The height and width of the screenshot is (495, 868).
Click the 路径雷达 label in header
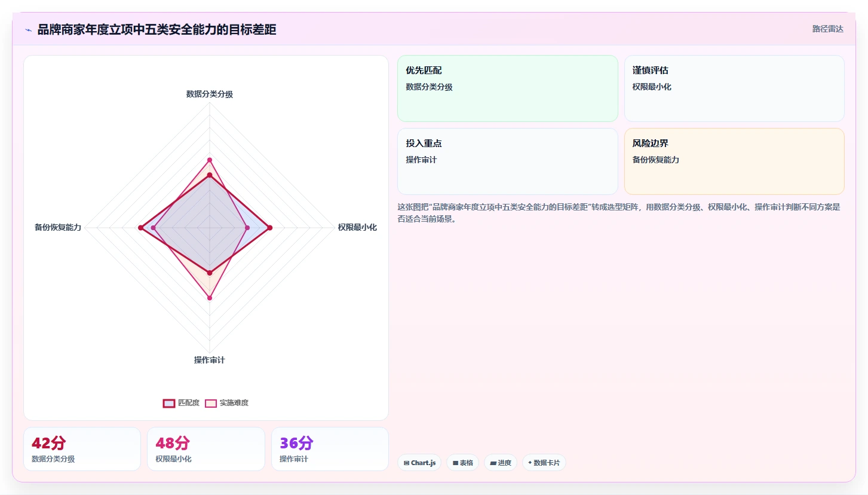click(827, 29)
